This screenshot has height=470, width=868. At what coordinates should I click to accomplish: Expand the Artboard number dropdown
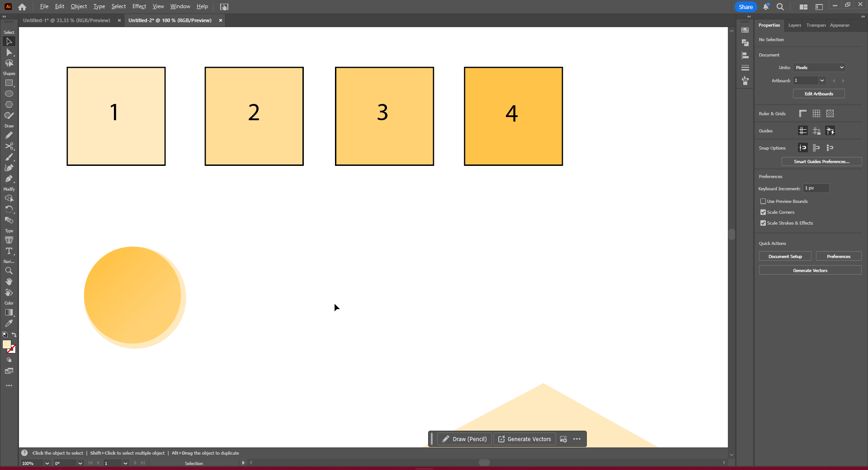(x=822, y=81)
